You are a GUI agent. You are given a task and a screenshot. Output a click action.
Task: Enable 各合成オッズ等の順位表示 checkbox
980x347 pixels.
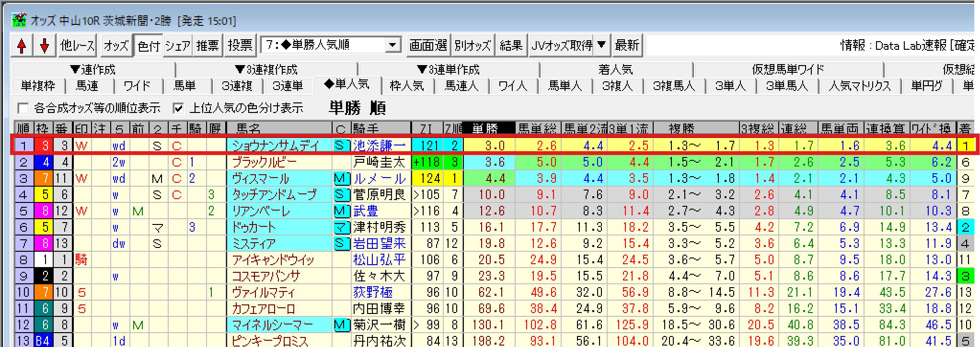23,108
